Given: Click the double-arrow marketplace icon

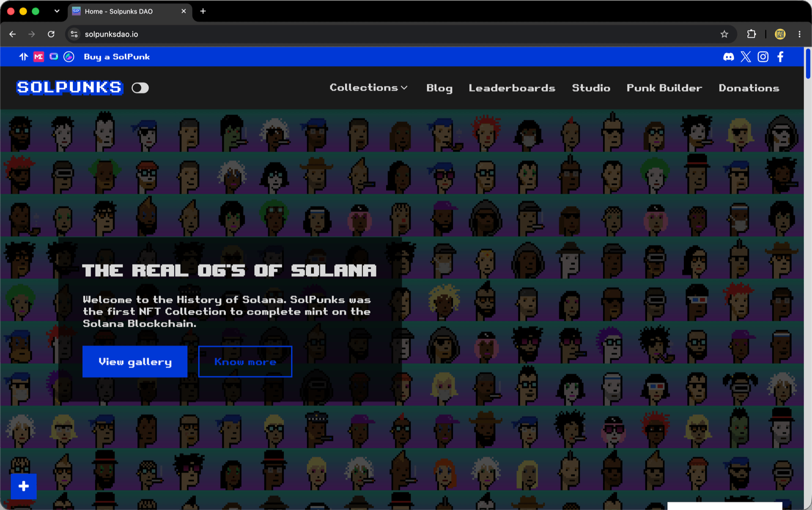Looking at the screenshot, I should (x=24, y=57).
